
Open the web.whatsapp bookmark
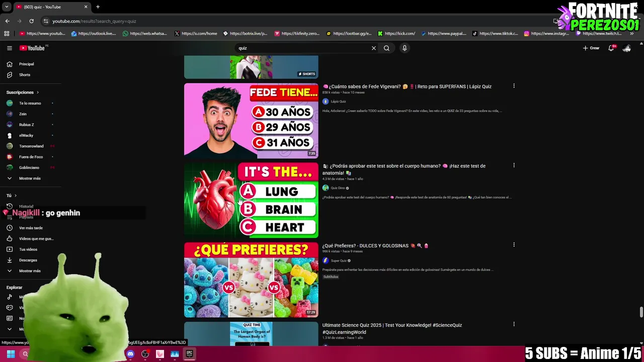[145, 34]
